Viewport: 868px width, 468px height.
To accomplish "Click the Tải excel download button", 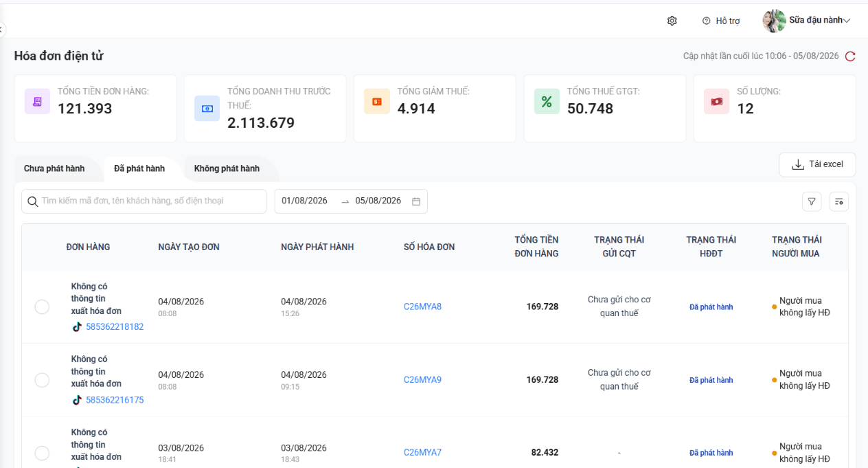I will click(x=817, y=164).
